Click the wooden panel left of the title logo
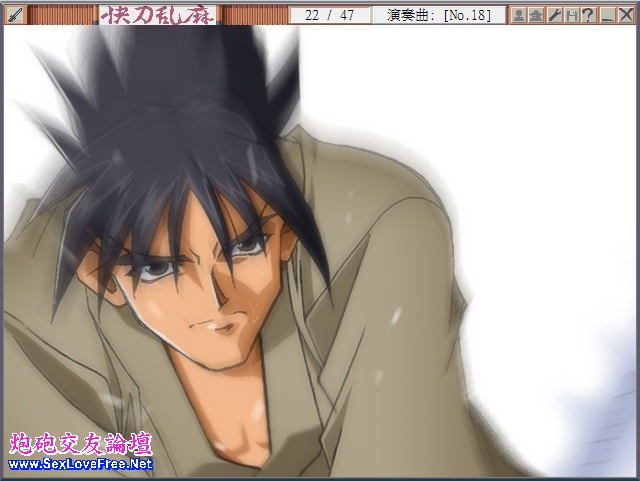Image resolution: width=640 pixels, height=481 pixels. 62,15
